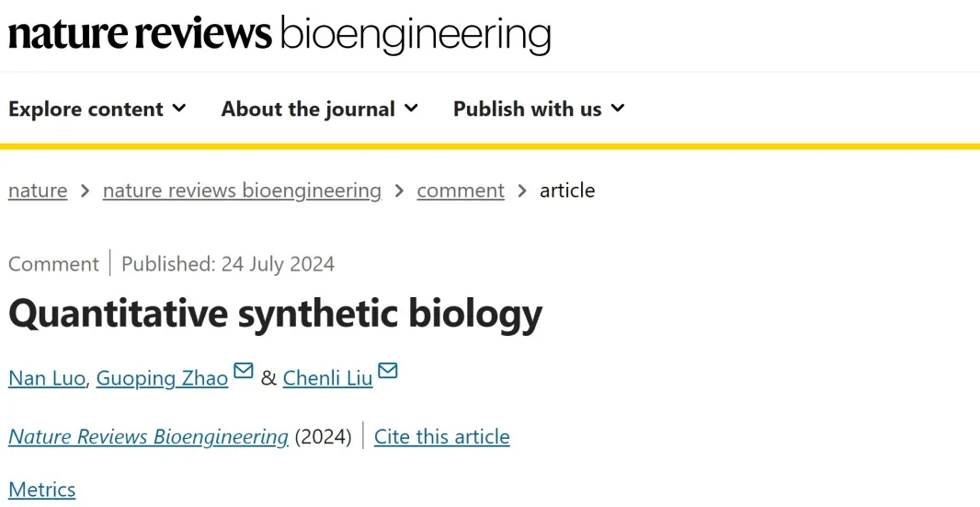Expand the About the journal chevron
980x507 pixels.
click(x=411, y=109)
